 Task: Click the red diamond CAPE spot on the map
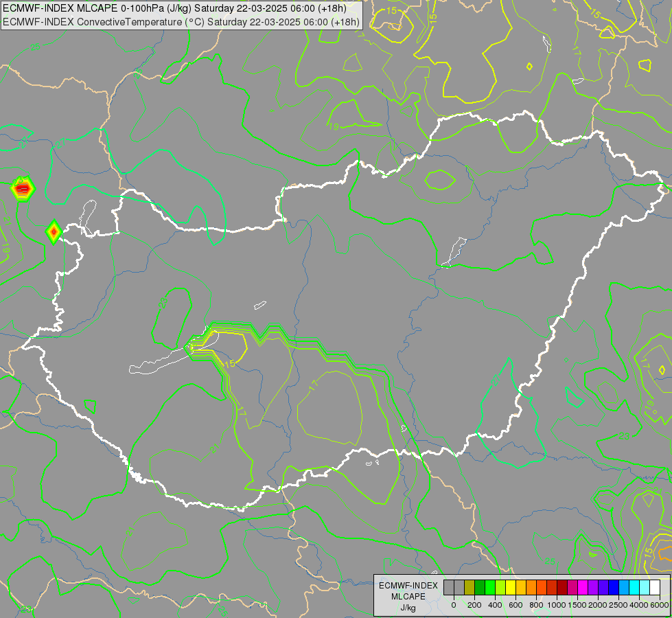click(x=54, y=231)
